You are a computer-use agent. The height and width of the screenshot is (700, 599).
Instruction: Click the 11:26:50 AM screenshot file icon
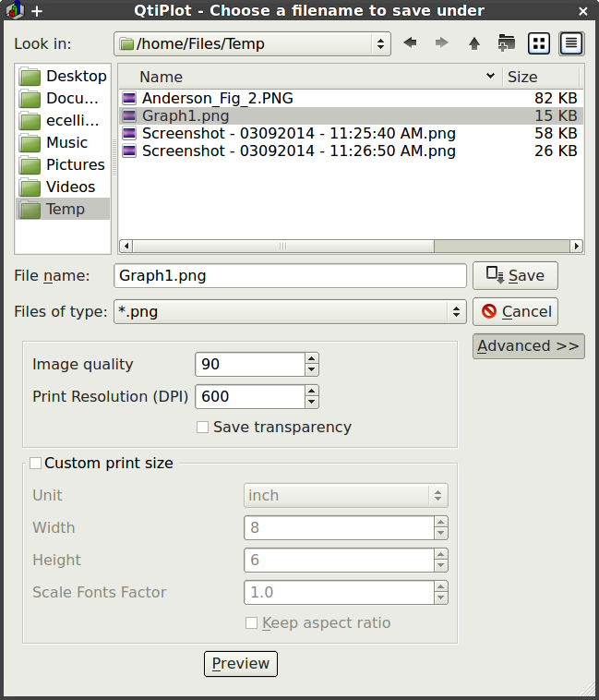point(129,151)
